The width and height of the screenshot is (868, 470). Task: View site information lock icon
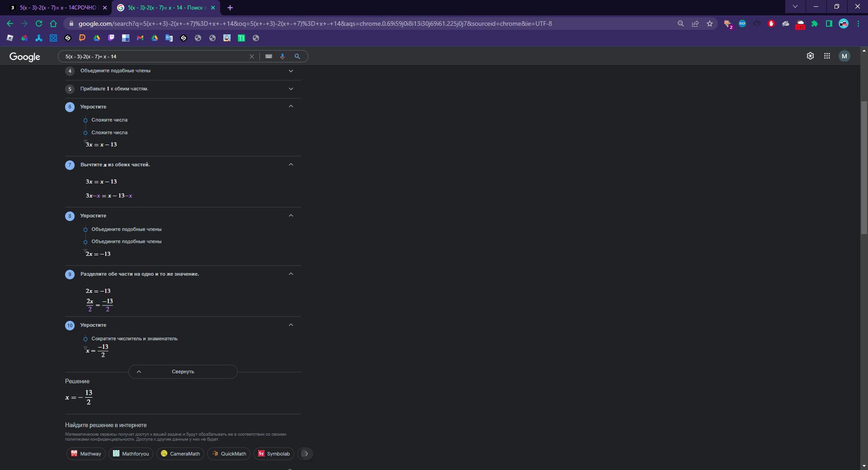click(x=71, y=23)
